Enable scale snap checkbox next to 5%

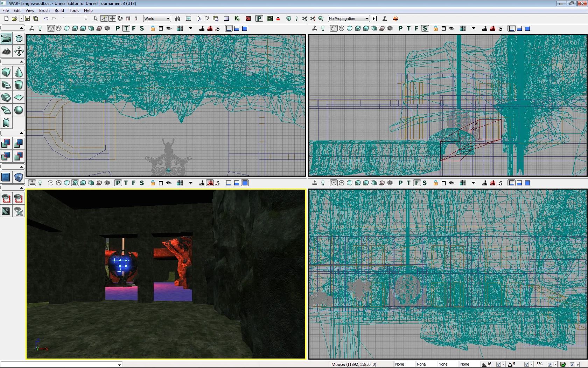click(x=550, y=364)
